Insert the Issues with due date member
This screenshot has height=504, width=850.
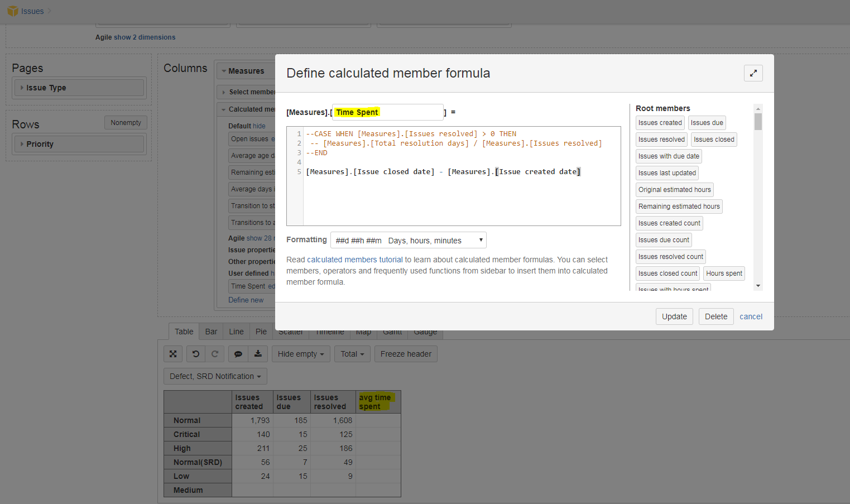click(x=669, y=156)
